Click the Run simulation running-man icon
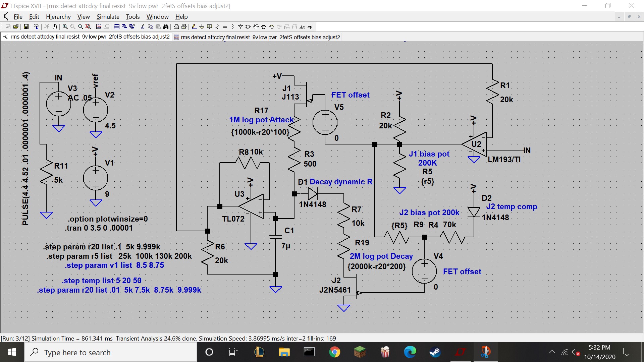The image size is (644, 362). click(46, 27)
